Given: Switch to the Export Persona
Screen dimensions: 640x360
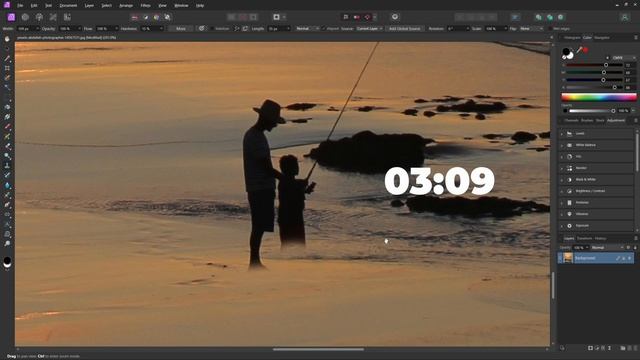Looking at the screenshot, I should tap(67, 17).
